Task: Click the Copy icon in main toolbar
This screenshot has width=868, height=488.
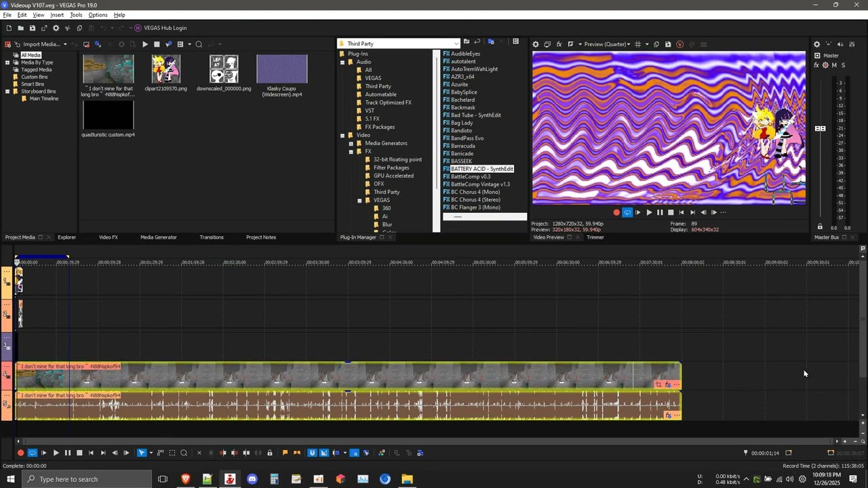Action: tap(79, 28)
